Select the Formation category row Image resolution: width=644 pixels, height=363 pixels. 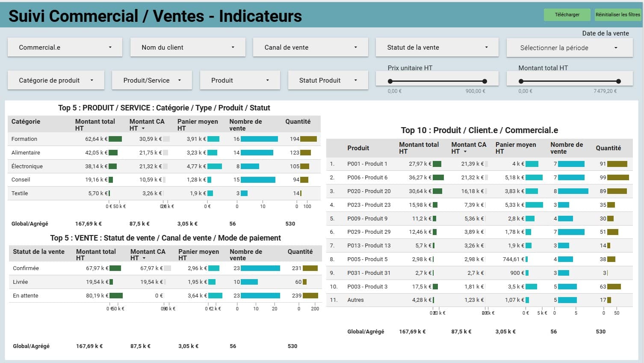[x=164, y=139]
